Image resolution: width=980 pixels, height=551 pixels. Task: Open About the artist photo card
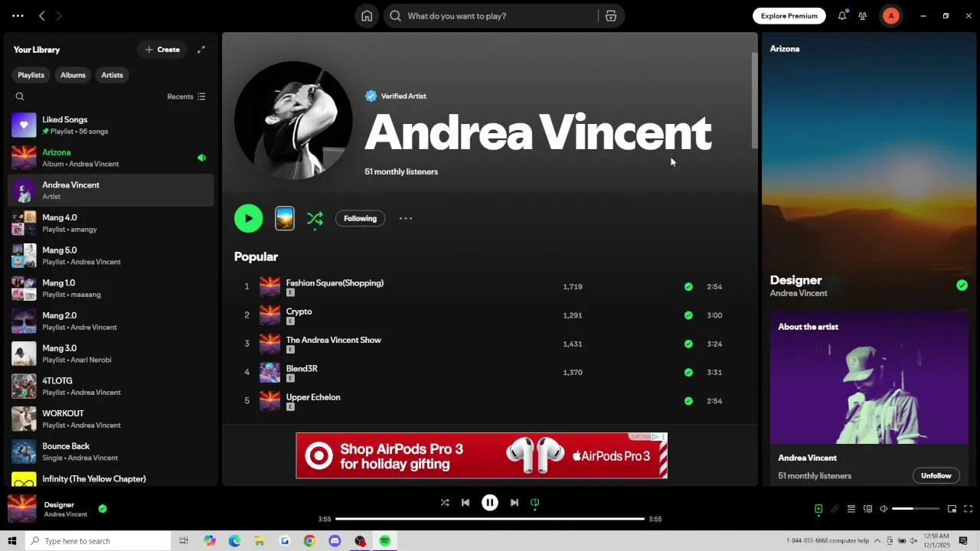coord(869,378)
